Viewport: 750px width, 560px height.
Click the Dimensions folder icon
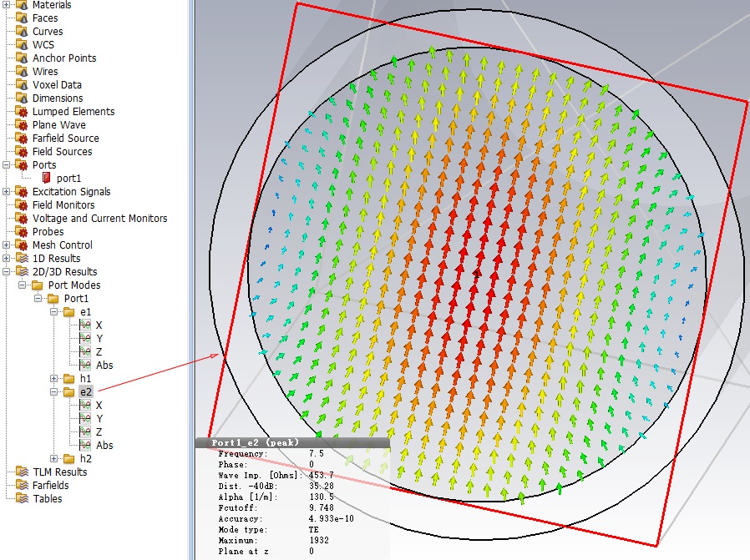click(22, 98)
